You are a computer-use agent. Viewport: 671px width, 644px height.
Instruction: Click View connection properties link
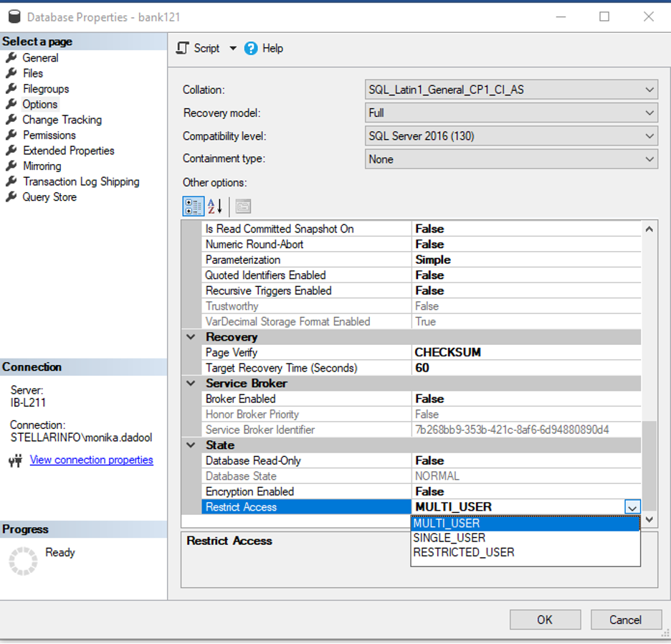(x=91, y=460)
